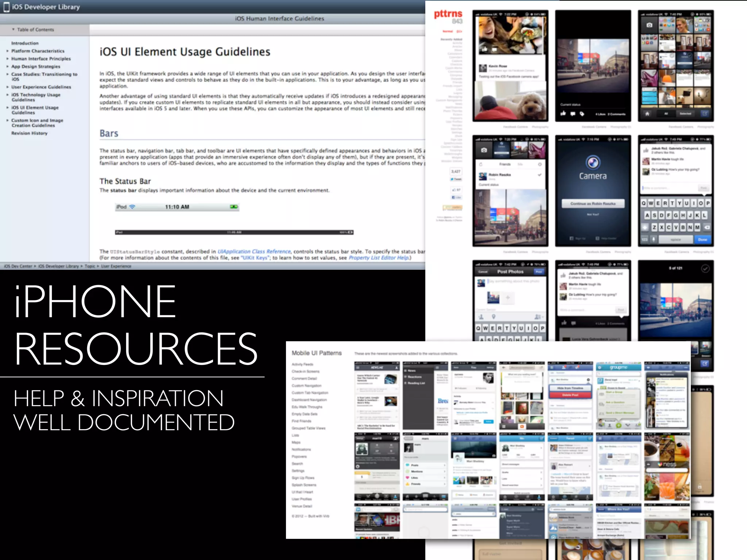Expand iOS UI Element Usage Guidelines arrow
The width and height of the screenshot is (747, 560).
(x=7, y=108)
